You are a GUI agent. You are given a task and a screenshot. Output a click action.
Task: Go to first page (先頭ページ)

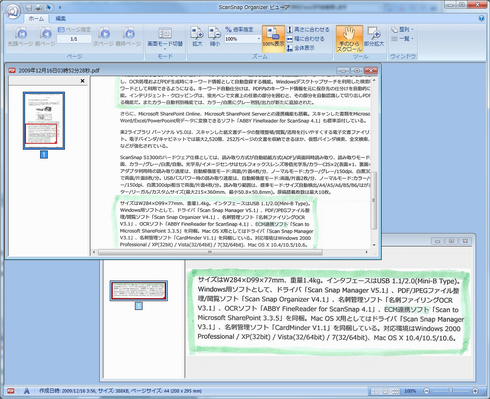point(20,37)
